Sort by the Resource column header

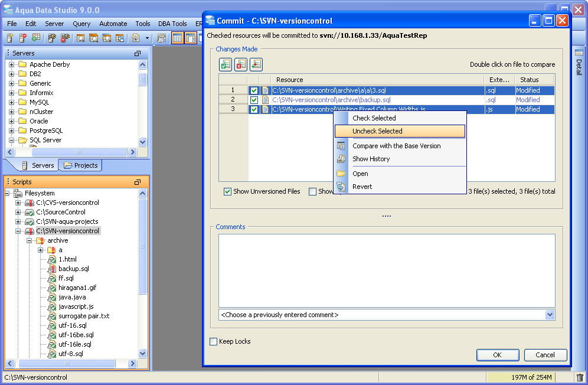click(378, 80)
